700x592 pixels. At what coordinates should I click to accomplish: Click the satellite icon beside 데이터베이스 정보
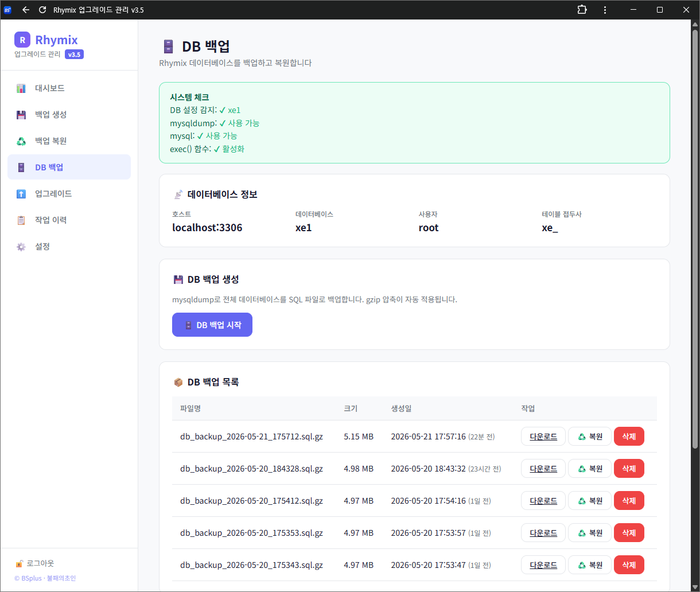(x=178, y=194)
